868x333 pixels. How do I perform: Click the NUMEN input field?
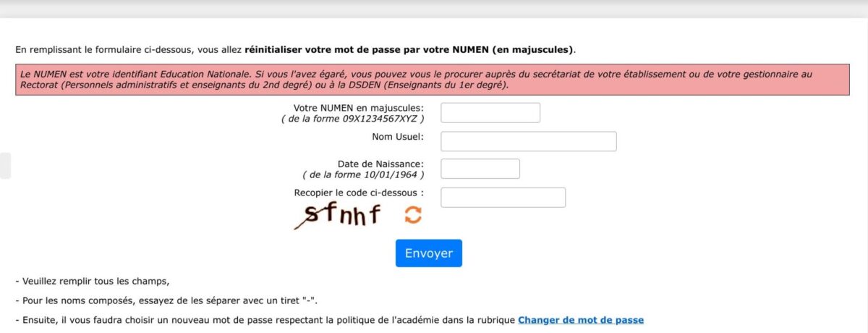[x=490, y=113]
